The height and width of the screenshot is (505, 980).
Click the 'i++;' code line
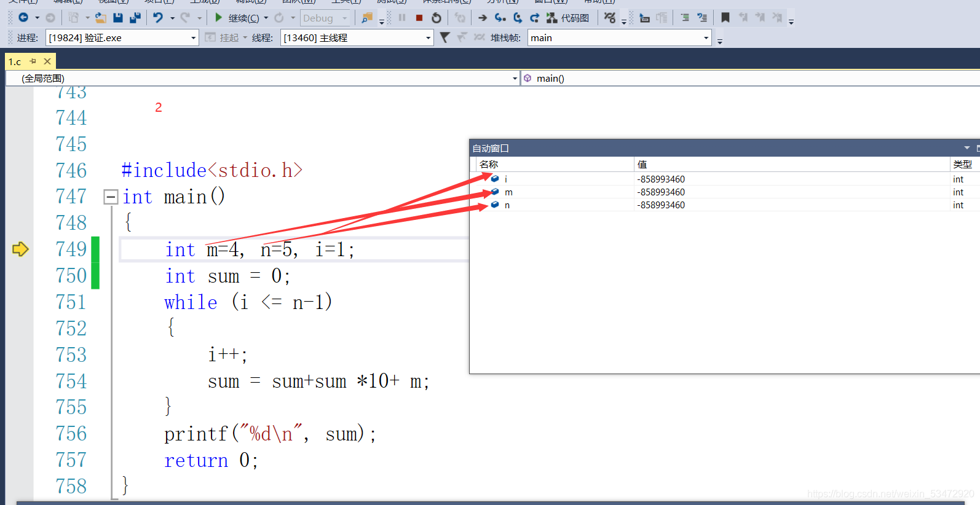point(227,354)
